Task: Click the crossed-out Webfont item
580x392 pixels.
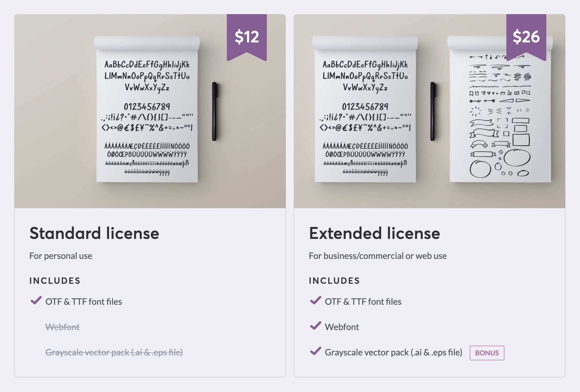Action: 62,327
